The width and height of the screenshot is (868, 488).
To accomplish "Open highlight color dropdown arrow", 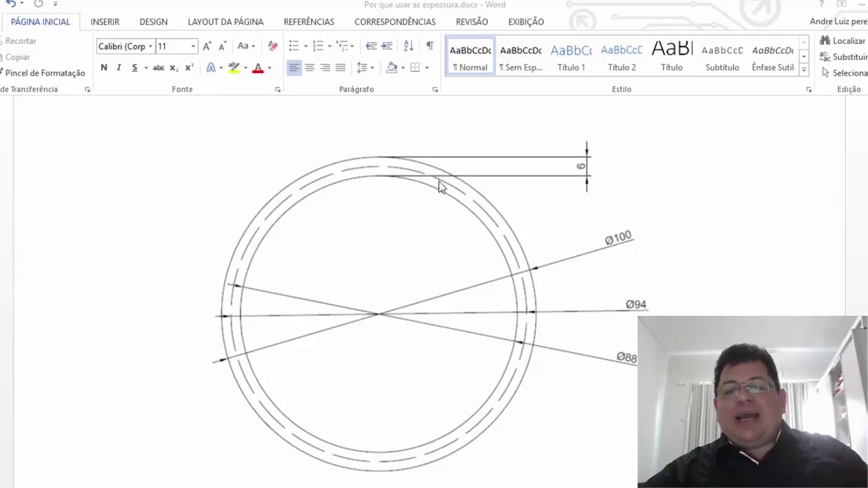I will click(x=245, y=68).
